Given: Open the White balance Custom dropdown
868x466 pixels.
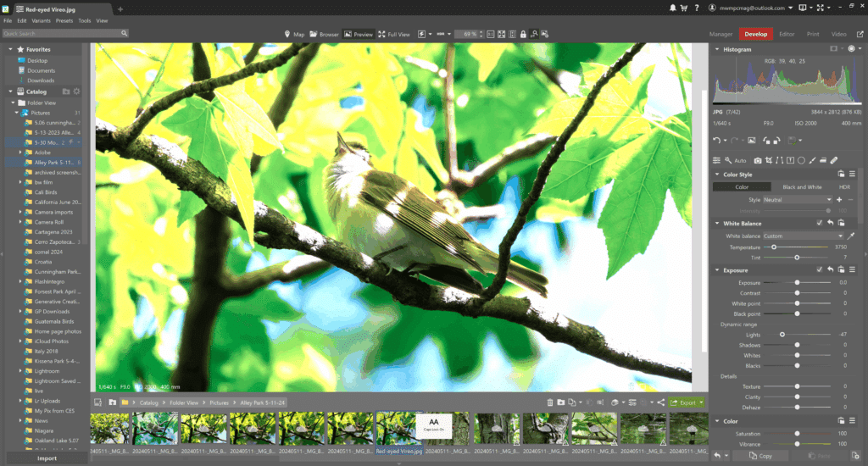Looking at the screenshot, I should click(804, 236).
